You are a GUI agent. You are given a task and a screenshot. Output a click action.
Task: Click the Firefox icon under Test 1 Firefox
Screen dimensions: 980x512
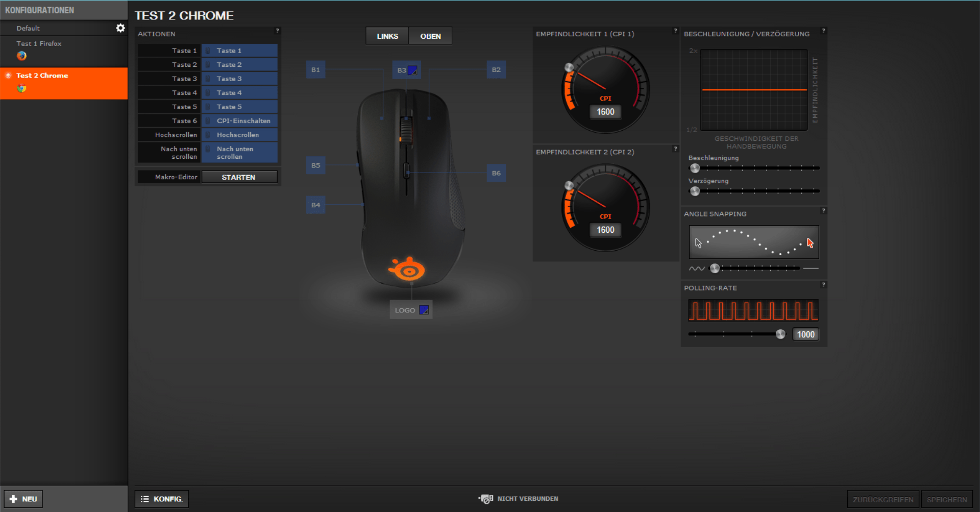point(22,56)
